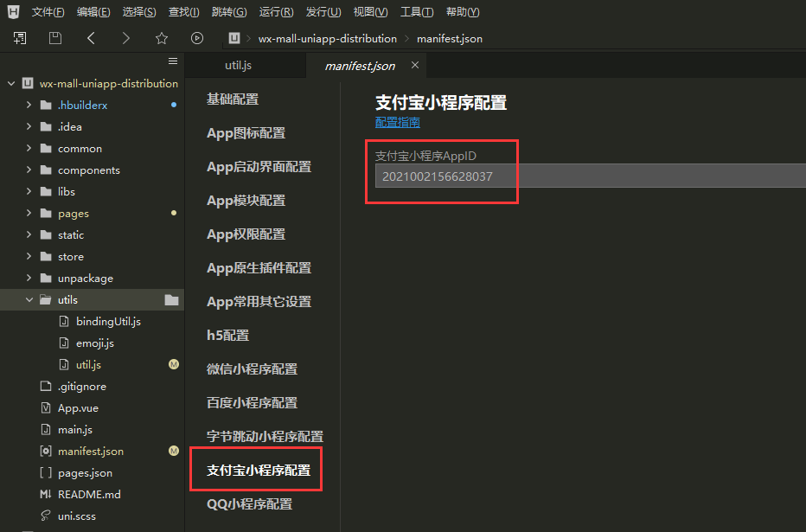
Task: Open the 工具(T) menu
Action: point(417,11)
